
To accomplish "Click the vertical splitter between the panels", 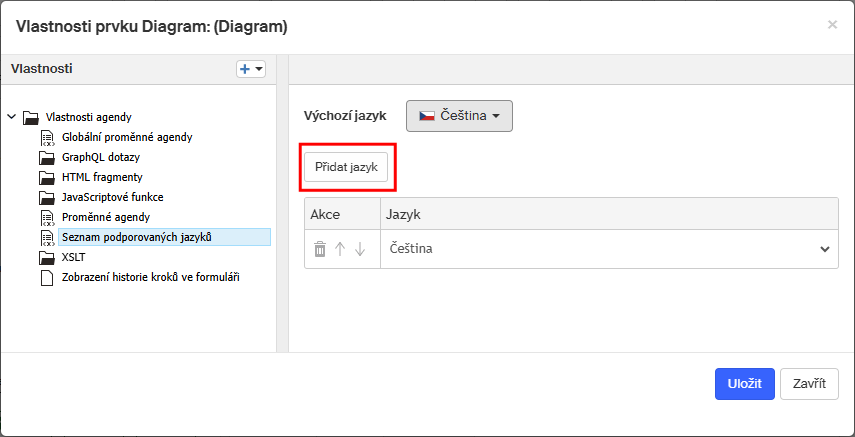I will 282,203.
